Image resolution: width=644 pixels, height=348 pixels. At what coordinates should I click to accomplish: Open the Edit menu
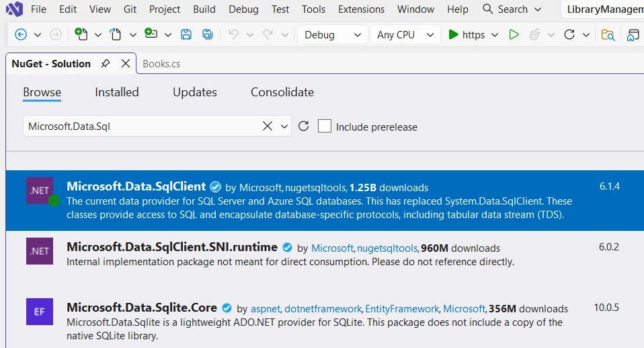(68, 9)
